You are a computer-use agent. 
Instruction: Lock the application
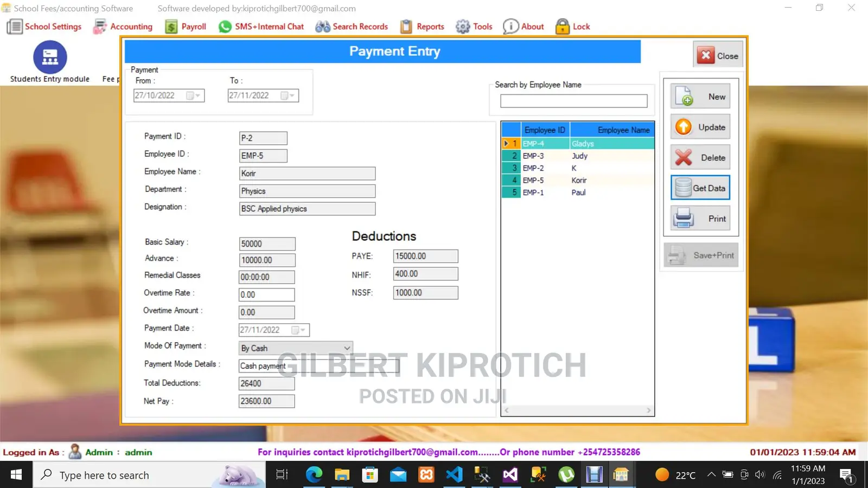[573, 27]
